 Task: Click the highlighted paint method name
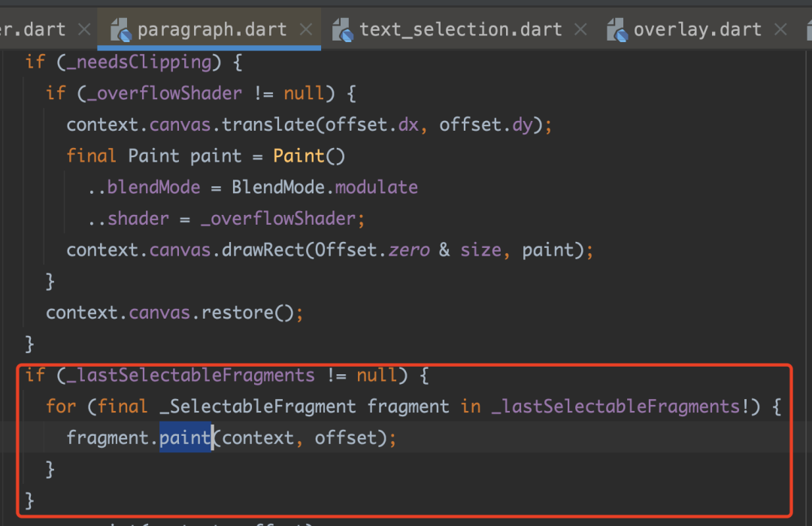(185, 437)
